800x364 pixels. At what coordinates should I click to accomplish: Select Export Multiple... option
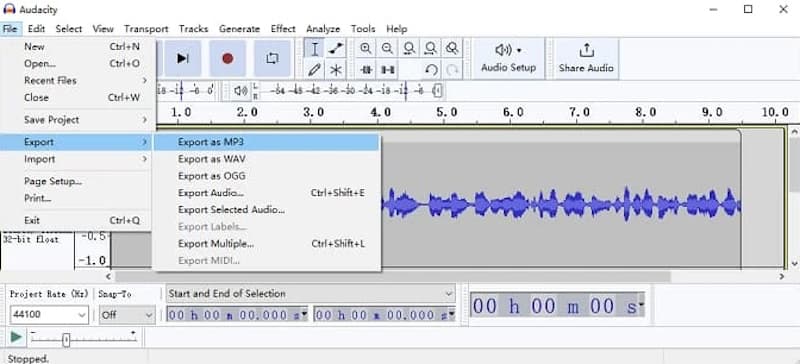click(x=266, y=244)
